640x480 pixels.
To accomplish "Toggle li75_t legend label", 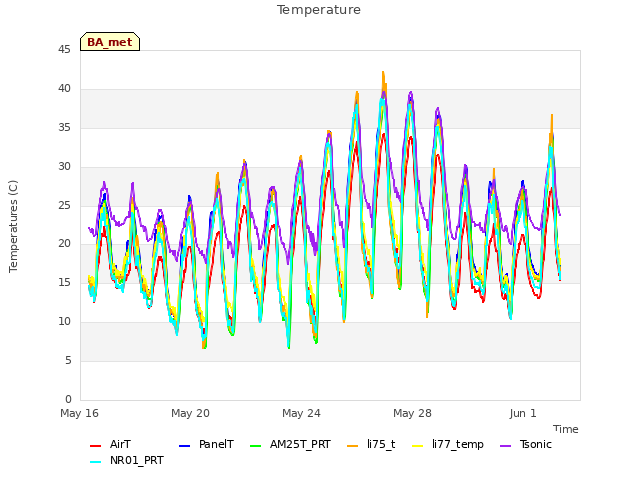I will pyautogui.click(x=381, y=444).
